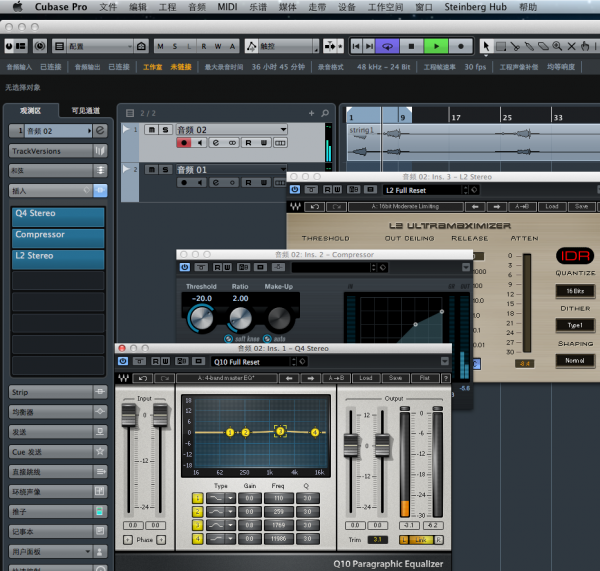Mute track 音频 02 in track list

click(x=152, y=130)
